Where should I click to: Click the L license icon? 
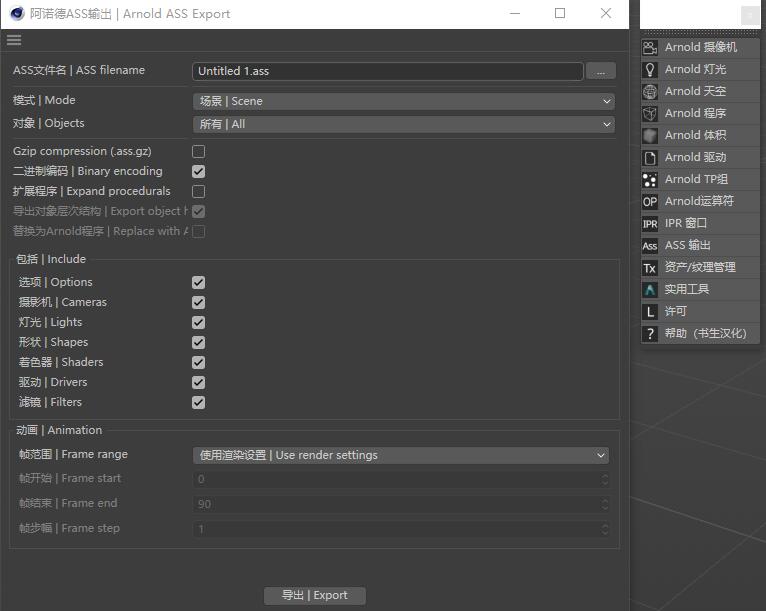pyautogui.click(x=650, y=312)
